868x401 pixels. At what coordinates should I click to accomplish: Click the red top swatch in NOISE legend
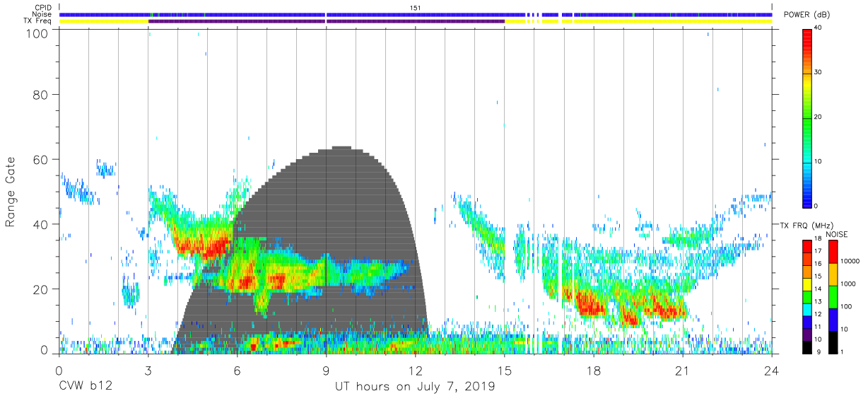[834, 252]
